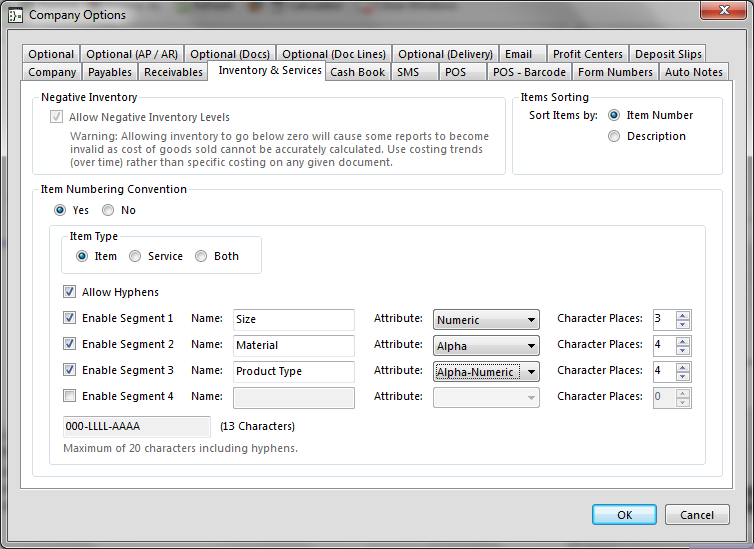
Task: Click the Segment 3 name field Product Type
Action: click(x=293, y=371)
